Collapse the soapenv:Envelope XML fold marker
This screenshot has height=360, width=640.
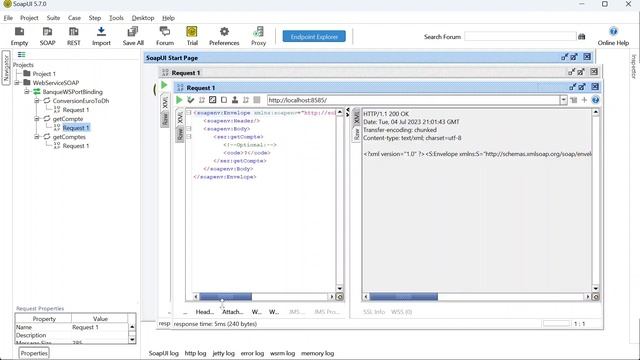click(189, 113)
